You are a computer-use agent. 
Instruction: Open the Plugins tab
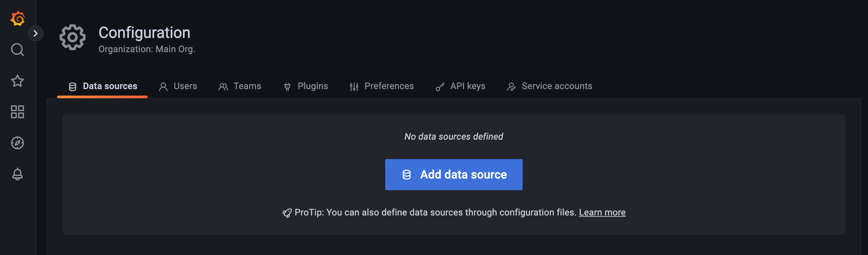(306, 86)
